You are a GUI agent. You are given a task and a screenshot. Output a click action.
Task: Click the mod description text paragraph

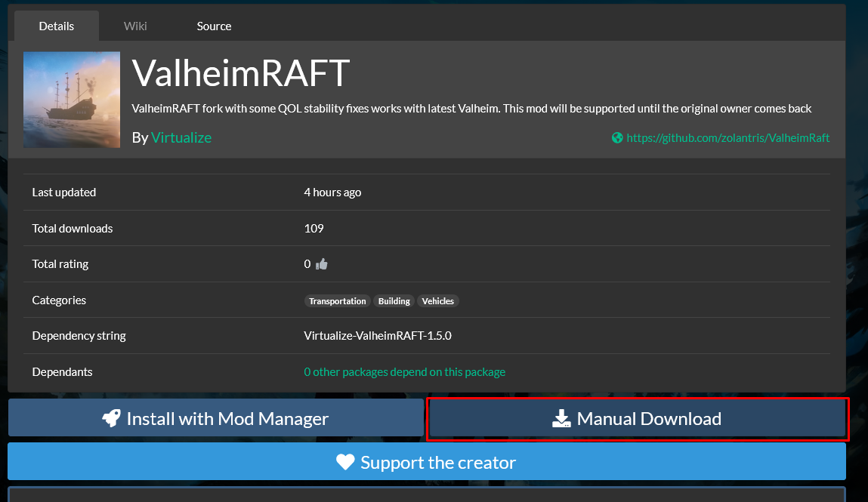pyautogui.click(x=471, y=109)
